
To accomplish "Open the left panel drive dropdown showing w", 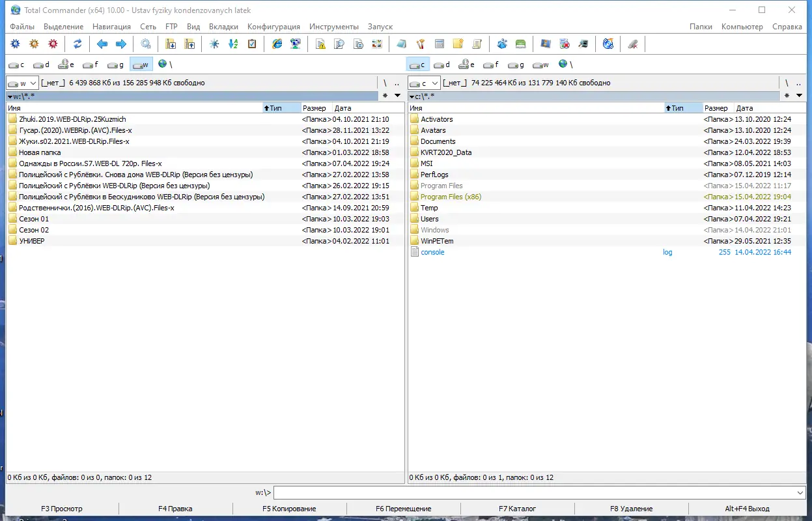I will pyautogui.click(x=23, y=83).
